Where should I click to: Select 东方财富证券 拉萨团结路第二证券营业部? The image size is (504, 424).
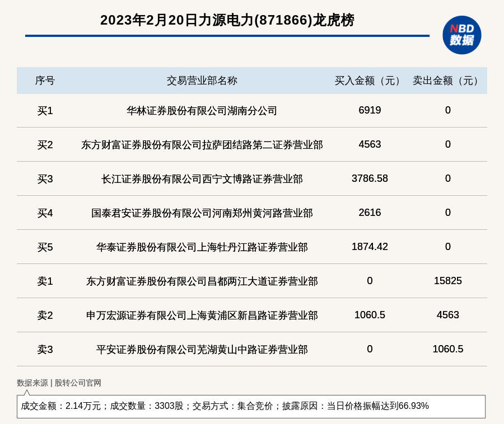[202, 145]
